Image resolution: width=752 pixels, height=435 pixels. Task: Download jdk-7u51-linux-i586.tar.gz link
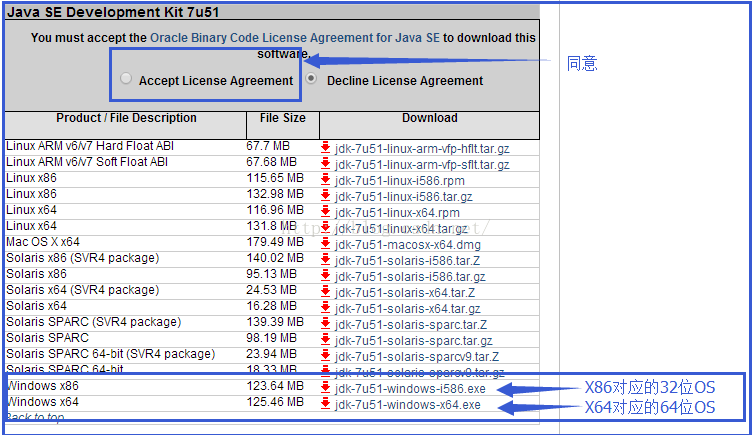coord(404,197)
